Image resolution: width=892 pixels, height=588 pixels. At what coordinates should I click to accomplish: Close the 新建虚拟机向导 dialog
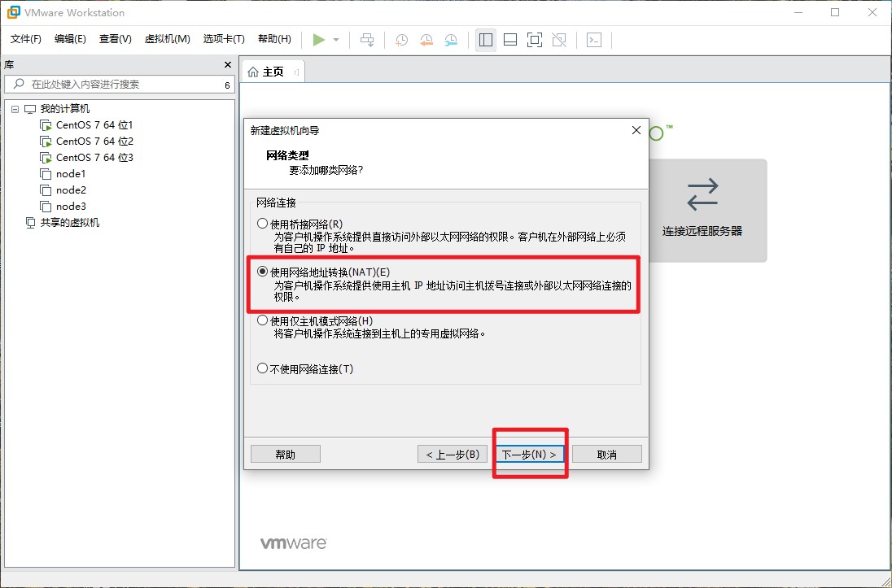pyautogui.click(x=636, y=130)
